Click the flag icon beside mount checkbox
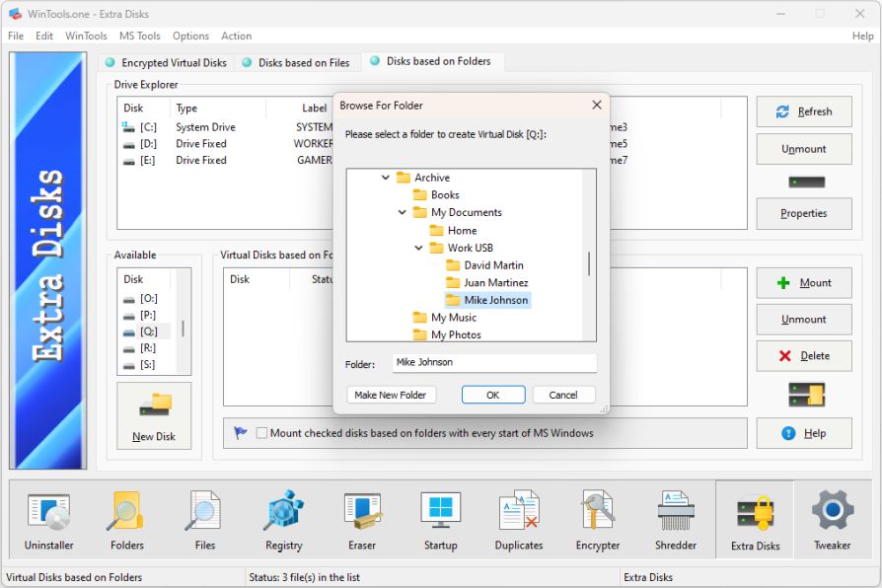 tap(240, 433)
